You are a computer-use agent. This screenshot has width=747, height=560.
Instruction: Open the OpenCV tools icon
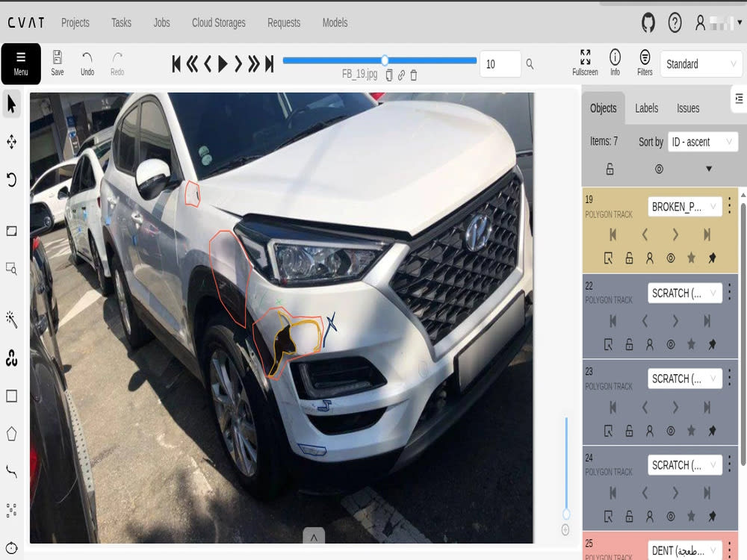click(11, 358)
